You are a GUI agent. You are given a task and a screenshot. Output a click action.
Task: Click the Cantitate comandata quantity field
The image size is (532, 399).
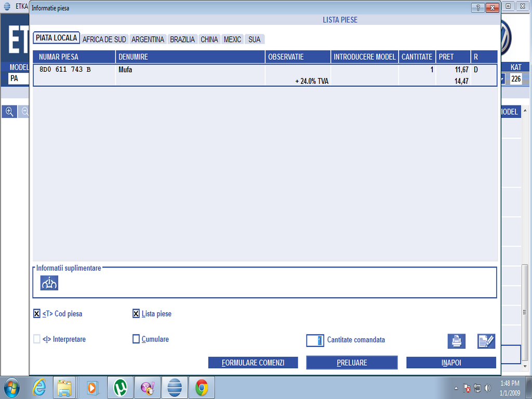(x=315, y=340)
